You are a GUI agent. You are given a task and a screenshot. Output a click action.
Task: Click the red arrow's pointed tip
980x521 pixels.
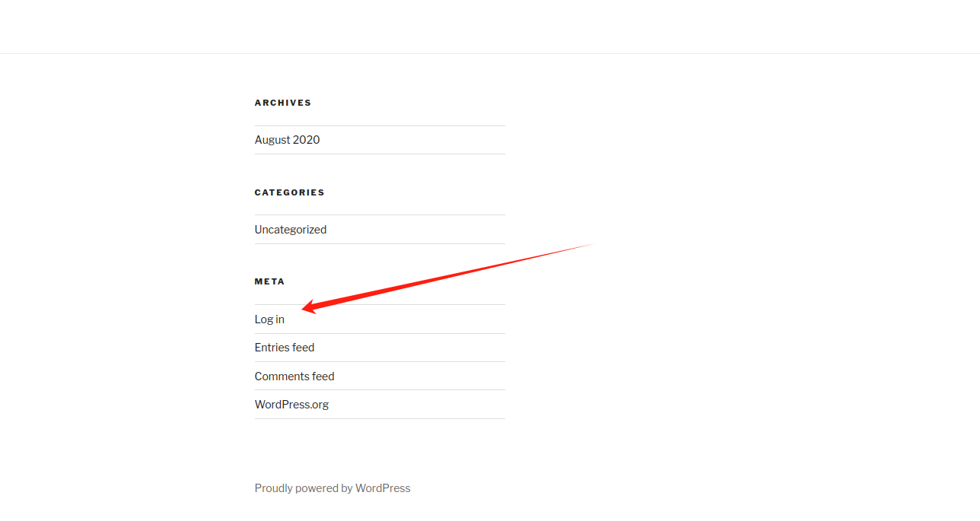(304, 308)
